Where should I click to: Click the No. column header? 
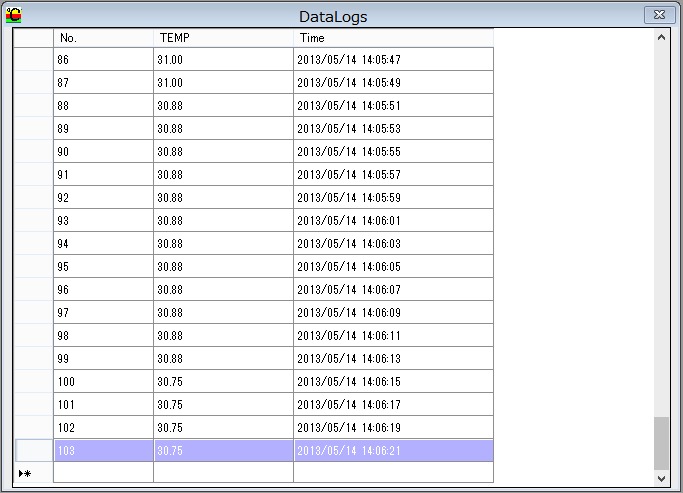(103, 37)
